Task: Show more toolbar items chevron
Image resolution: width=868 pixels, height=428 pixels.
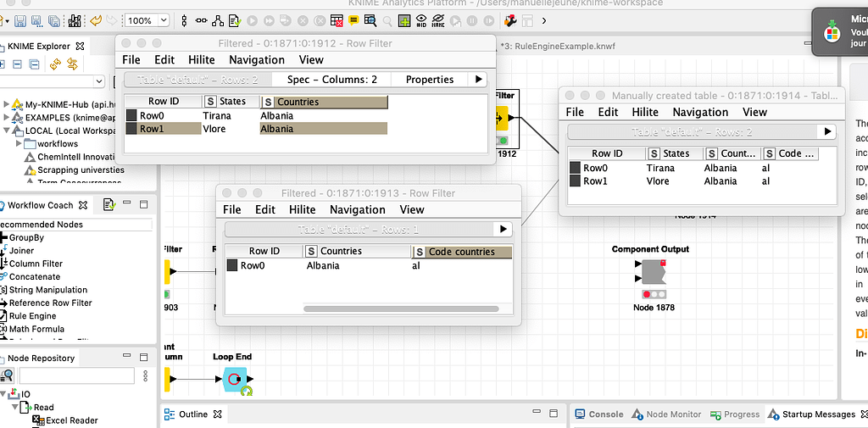Action: tap(544, 21)
